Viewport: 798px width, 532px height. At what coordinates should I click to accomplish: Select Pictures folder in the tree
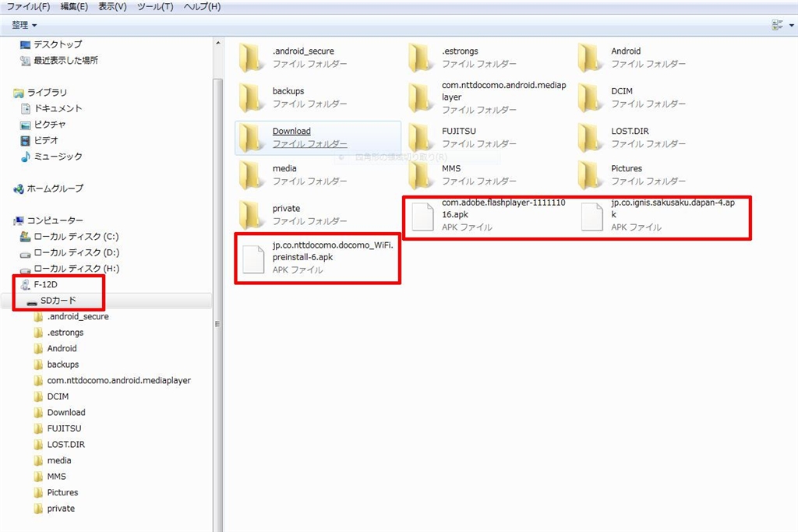56,493
